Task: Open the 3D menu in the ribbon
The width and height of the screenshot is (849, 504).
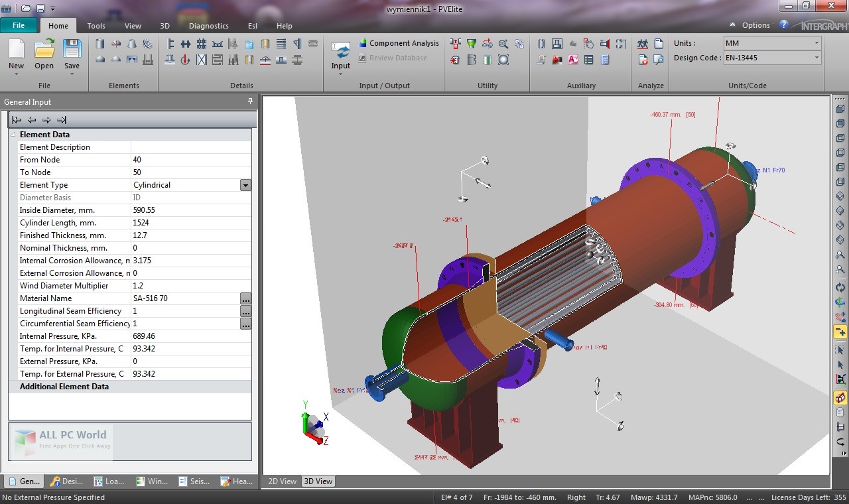Action: pos(164,26)
